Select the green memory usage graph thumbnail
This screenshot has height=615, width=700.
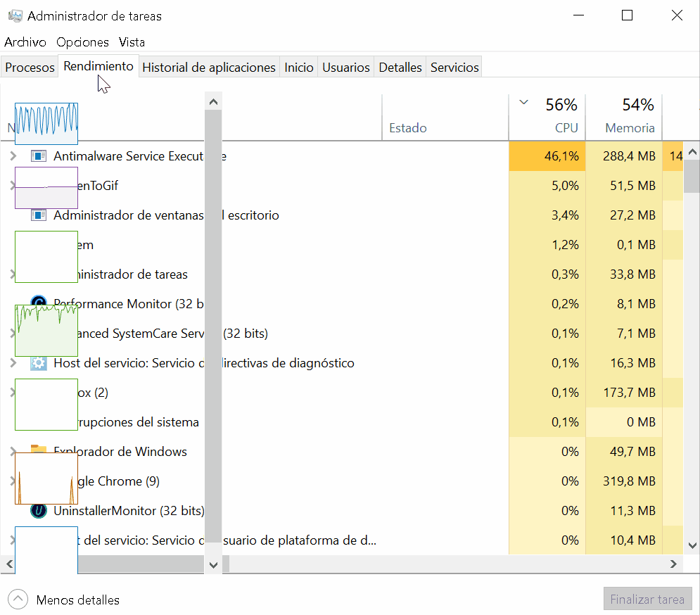click(x=46, y=330)
